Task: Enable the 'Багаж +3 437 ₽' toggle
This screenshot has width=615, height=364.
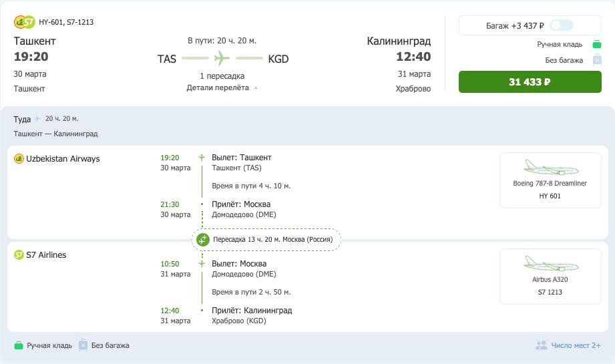Action: [x=562, y=26]
